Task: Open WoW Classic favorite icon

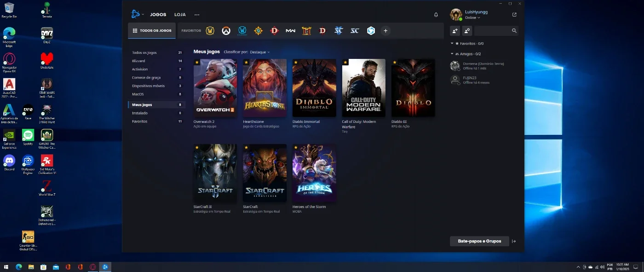Action: pos(242,31)
